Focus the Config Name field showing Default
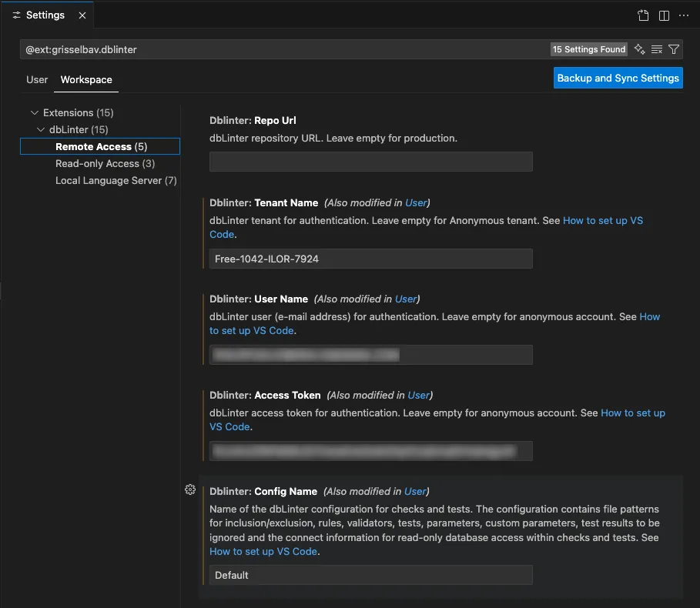This screenshot has width=700, height=608. pyautogui.click(x=370, y=575)
